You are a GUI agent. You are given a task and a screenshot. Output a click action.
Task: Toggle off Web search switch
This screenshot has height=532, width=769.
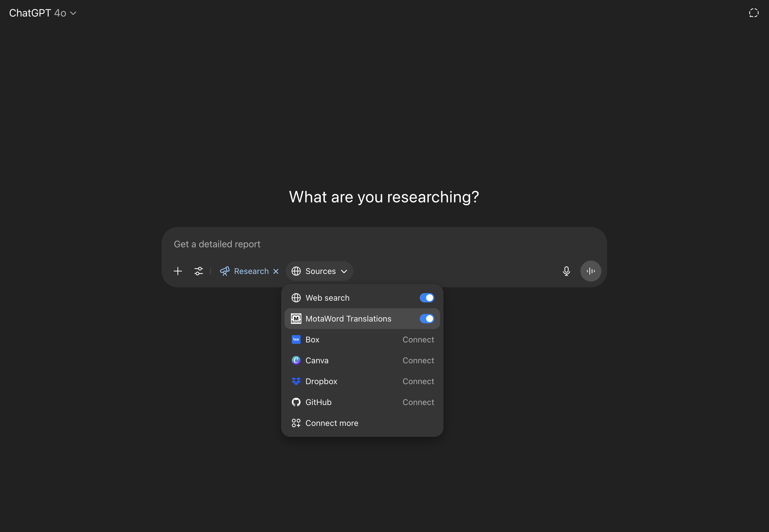(x=427, y=298)
